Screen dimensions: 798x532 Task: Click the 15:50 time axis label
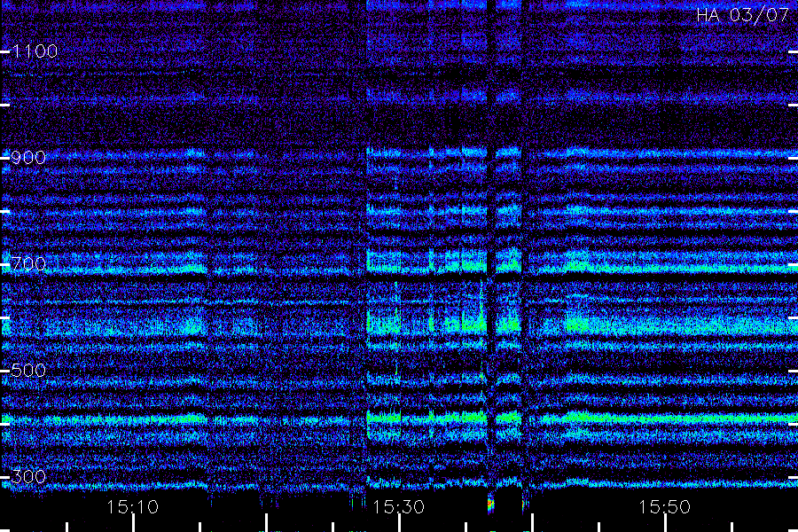[x=665, y=507]
